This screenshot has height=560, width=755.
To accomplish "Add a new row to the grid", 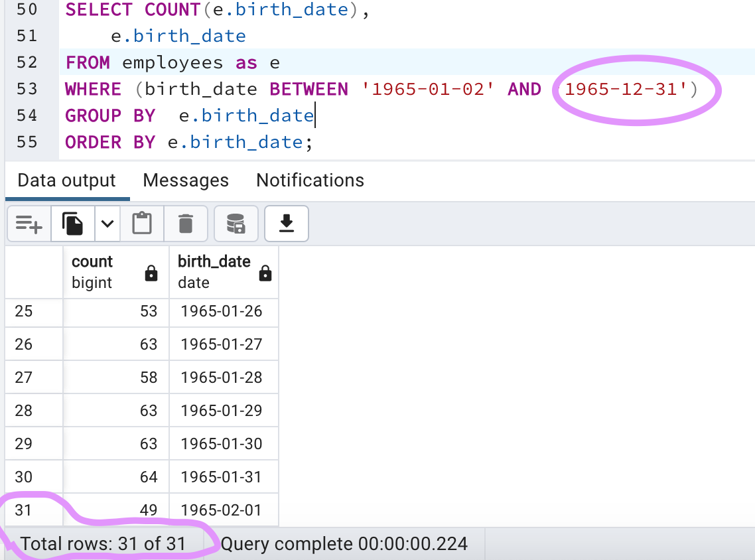I will 29,224.
